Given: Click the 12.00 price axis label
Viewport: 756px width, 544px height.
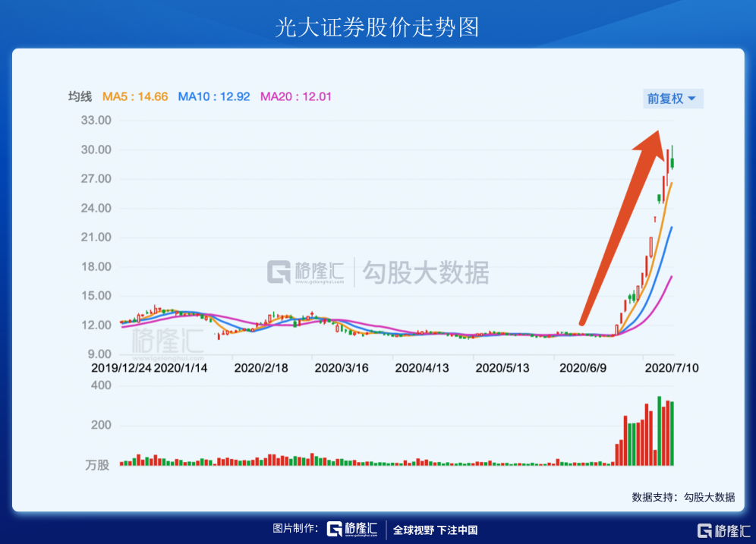Looking at the screenshot, I should click(x=96, y=325).
